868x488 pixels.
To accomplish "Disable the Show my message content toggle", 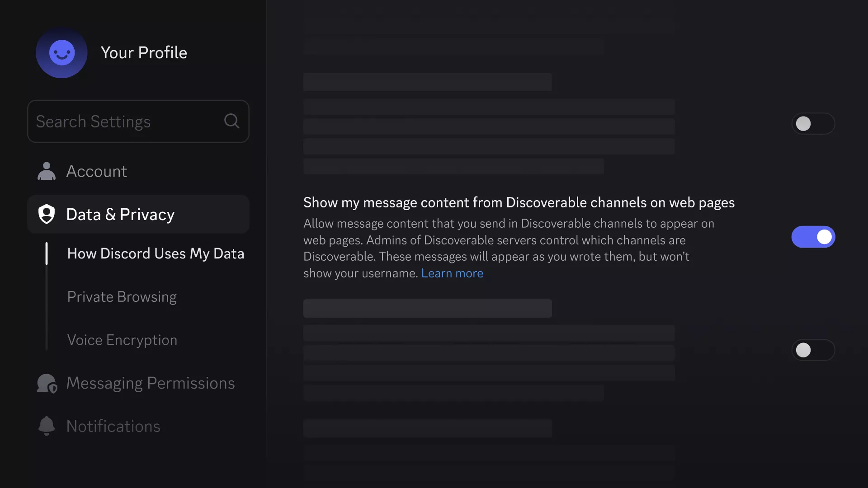I will [x=813, y=237].
